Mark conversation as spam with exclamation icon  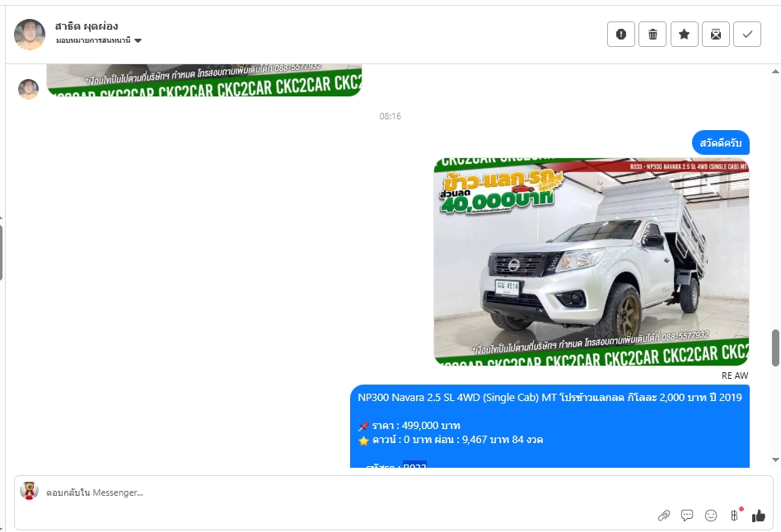(620, 35)
